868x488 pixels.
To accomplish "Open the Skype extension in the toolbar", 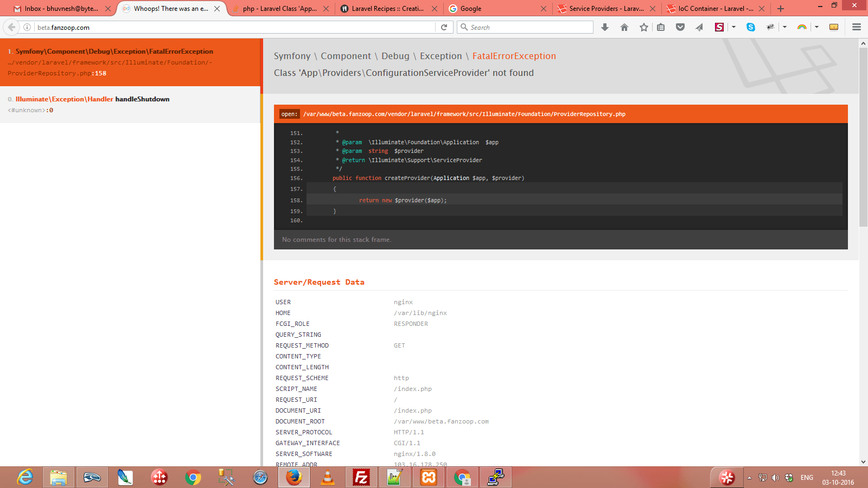I will [751, 27].
